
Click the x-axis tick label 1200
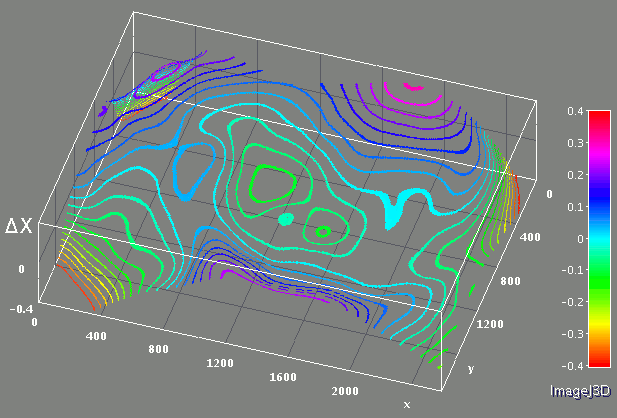[220, 363]
